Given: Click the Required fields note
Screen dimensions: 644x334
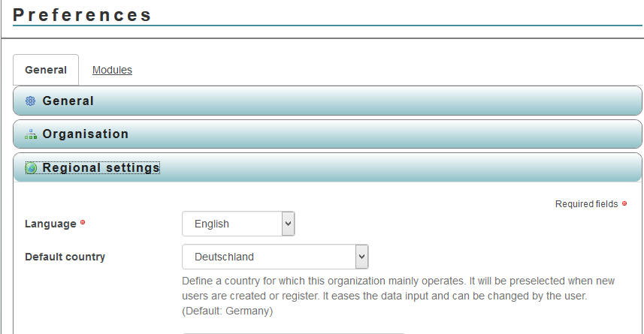Looking at the screenshot, I should click(586, 204).
